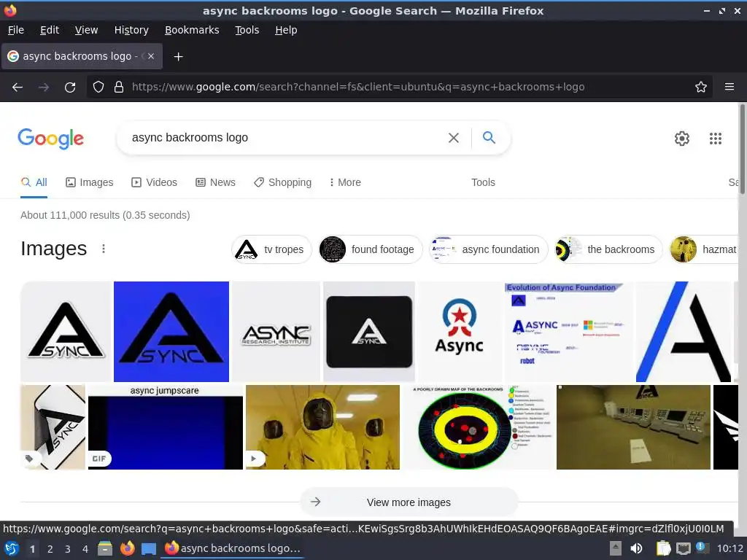The image size is (747, 560).
Task: Switch to the News search tab
Action: click(215, 182)
